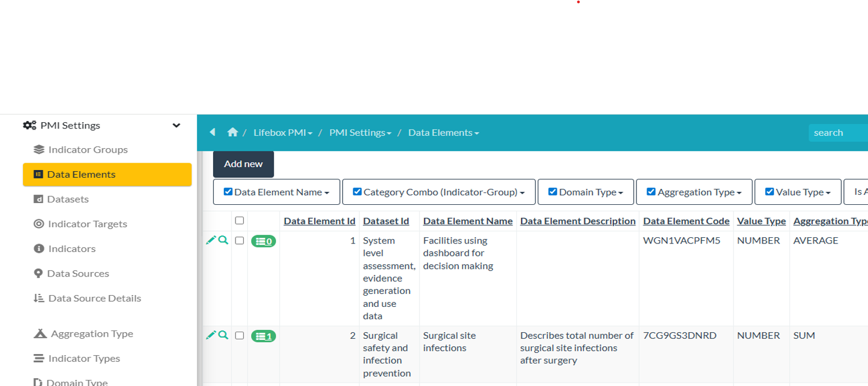The image size is (868, 386).
Task: Open the Lifebox PMI breadcrumb dropdown
Action: tap(283, 133)
